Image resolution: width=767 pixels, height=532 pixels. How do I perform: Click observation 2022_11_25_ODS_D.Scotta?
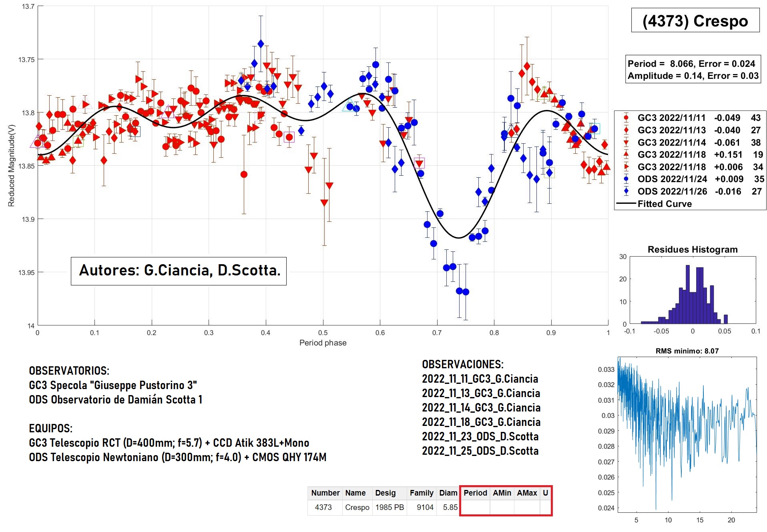(480, 451)
